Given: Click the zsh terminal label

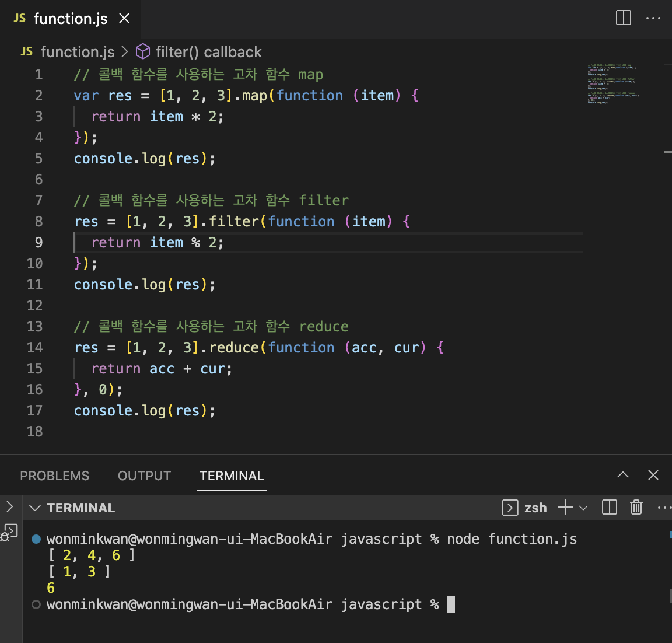Looking at the screenshot, I should coord(535,508).
